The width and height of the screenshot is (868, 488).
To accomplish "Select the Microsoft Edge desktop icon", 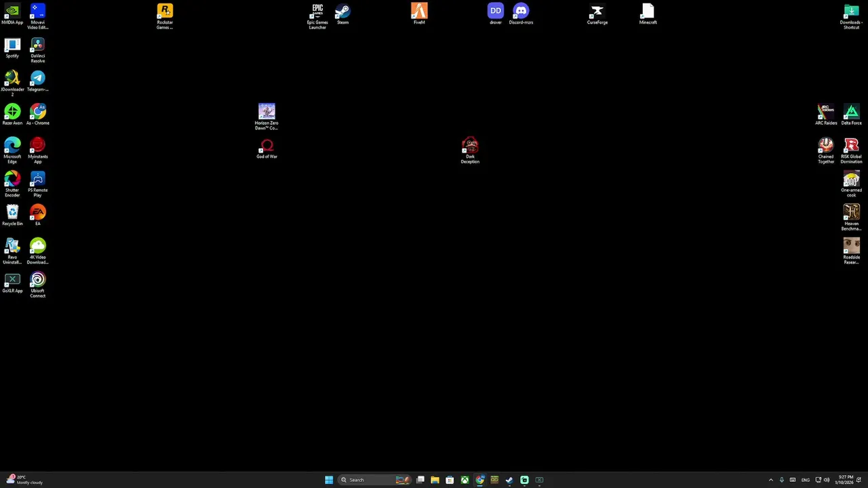I will click(x=12, y=150).
